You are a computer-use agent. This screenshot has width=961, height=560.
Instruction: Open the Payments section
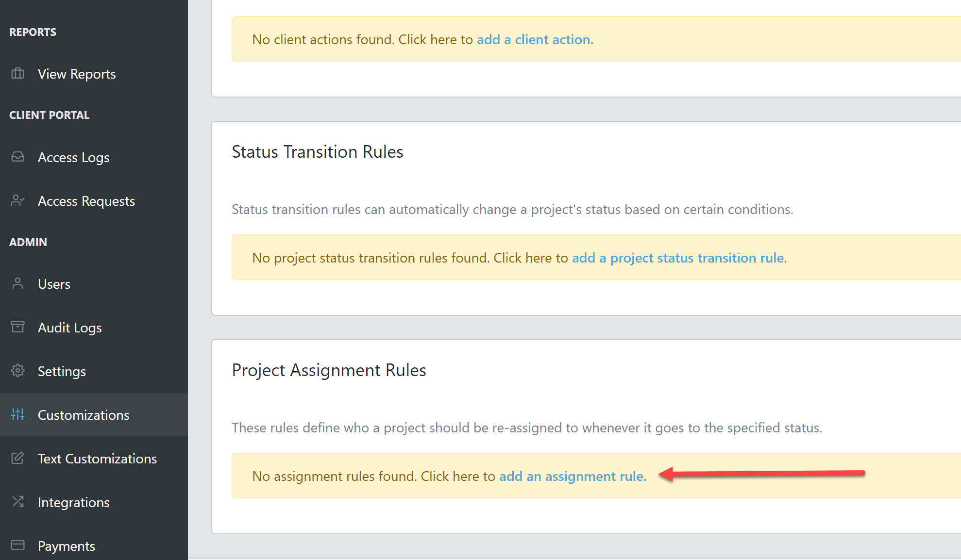tap(66, 545)
